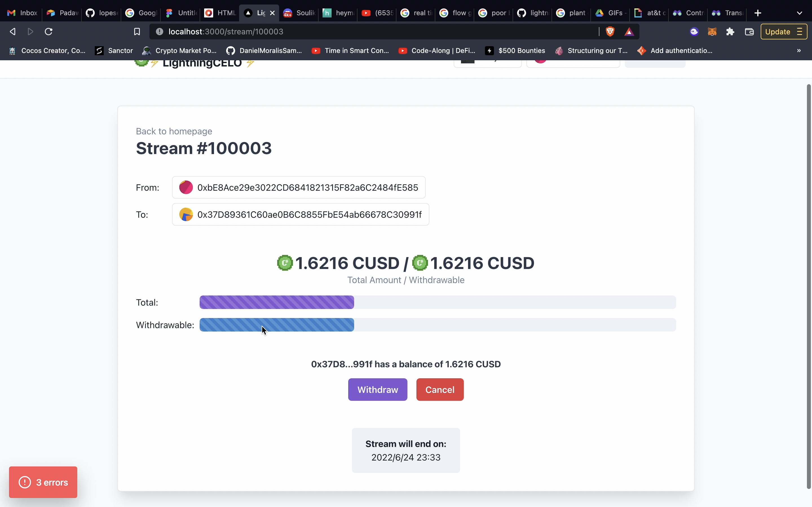The height and width of the screenshot is (507, 812).
Task: Click the Brave Rewards triangle icon
Action: coord(629,32)
